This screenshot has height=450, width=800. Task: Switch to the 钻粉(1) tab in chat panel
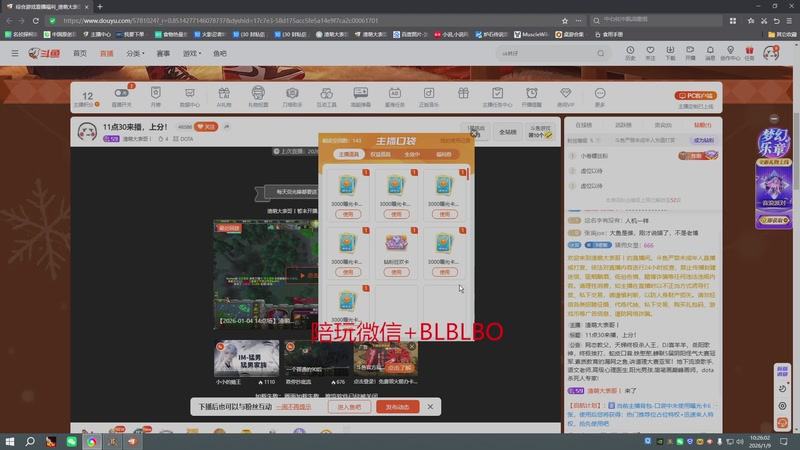pyautogui.click(x=703, y=125)
